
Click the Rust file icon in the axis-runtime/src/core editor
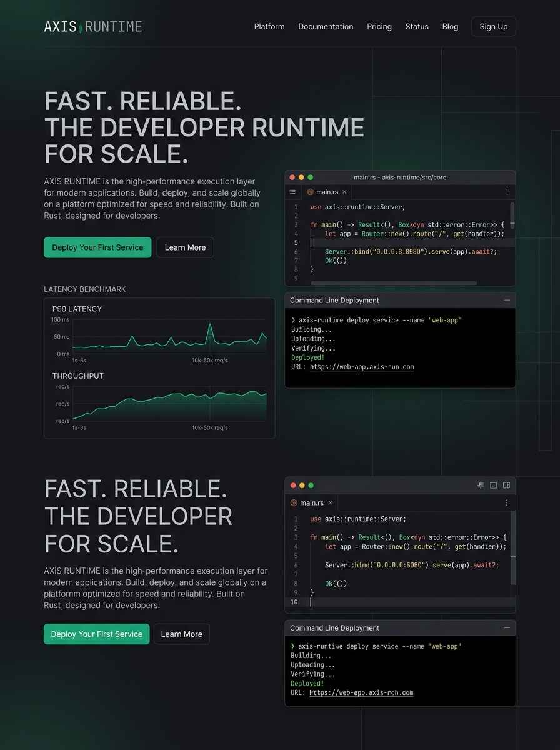310,192
